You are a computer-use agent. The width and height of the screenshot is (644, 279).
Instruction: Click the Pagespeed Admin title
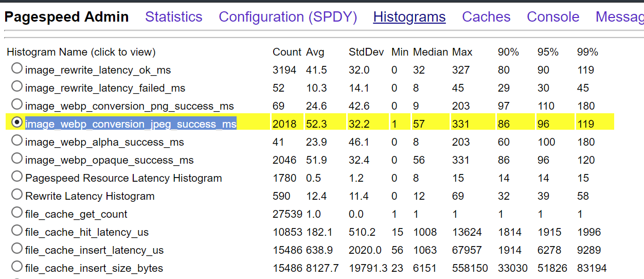pos(67,17)
